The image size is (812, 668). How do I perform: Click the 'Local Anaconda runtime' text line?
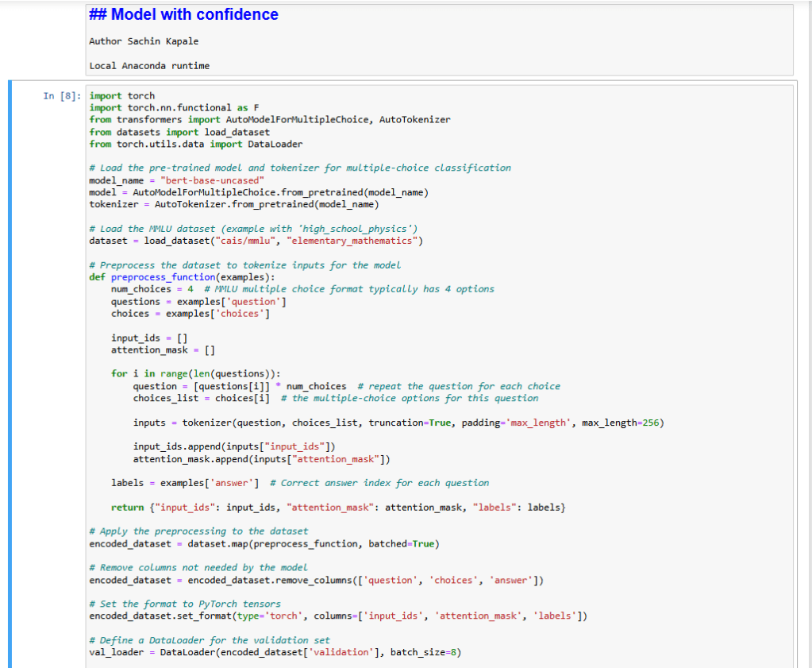coord(149,65)
